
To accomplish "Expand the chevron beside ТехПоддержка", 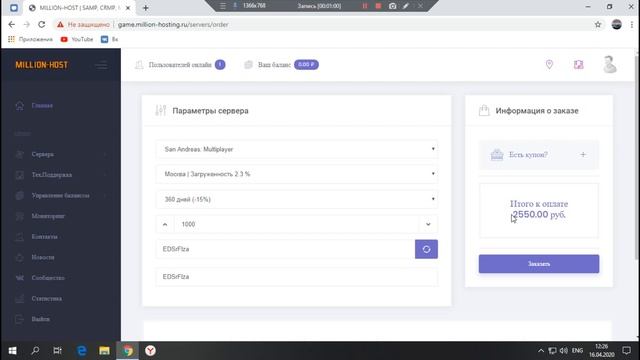I will pyautogui.click(x=105, y=175).
